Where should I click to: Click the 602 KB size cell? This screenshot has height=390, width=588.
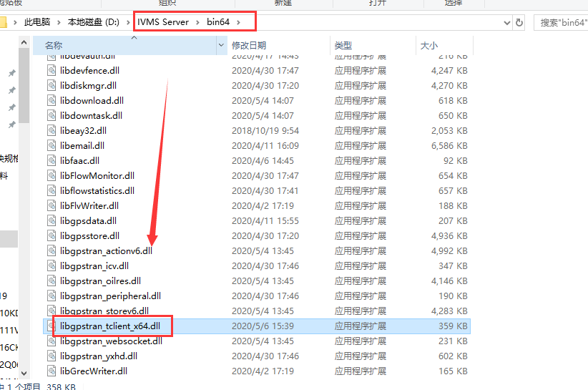coord(453,356)
